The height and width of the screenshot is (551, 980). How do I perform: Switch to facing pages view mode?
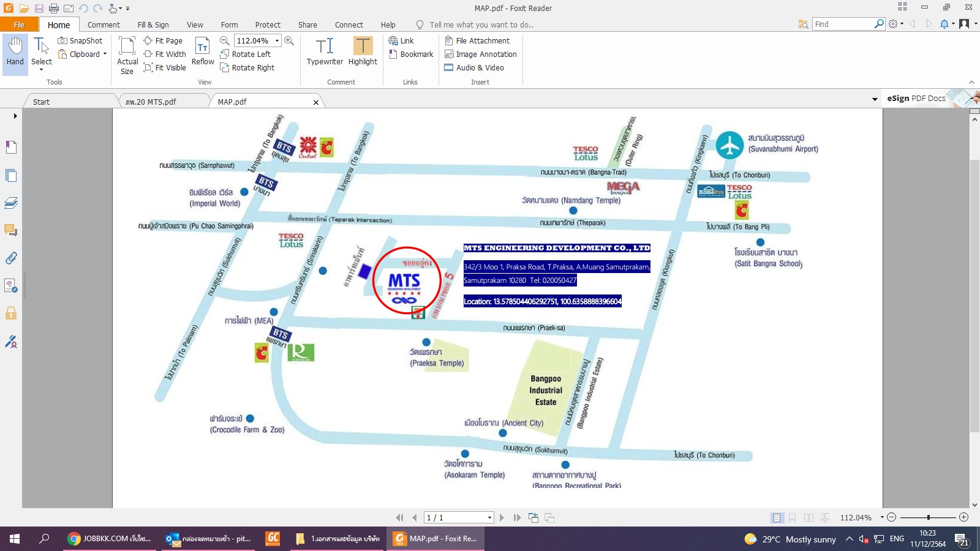click(x=809, y=517)
